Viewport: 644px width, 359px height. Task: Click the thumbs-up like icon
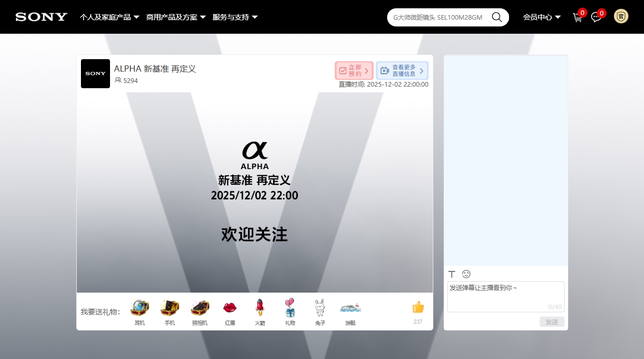click(418, 308)
